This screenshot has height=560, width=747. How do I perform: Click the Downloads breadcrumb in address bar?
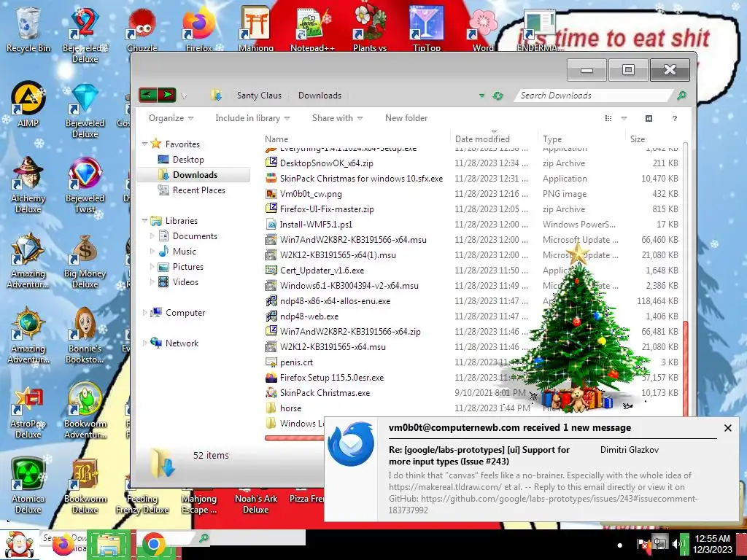click(x=320, y=96)
